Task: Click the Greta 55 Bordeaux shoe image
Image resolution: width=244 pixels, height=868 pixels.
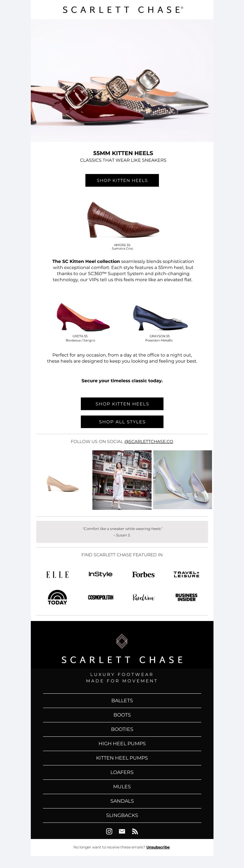Action: (83, 317)
